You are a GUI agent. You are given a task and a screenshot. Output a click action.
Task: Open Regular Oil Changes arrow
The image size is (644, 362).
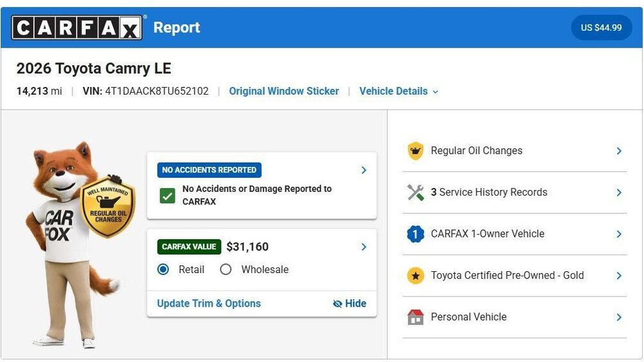point(619,151)
